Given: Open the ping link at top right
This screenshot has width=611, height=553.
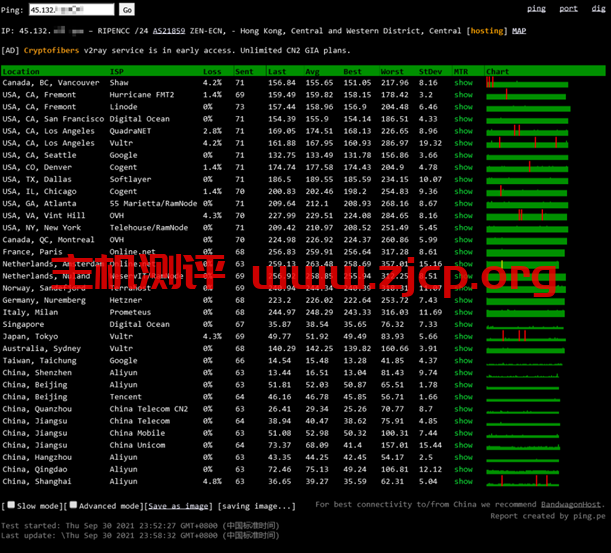Looking at the screenshot, I should (x=536, y=9).
